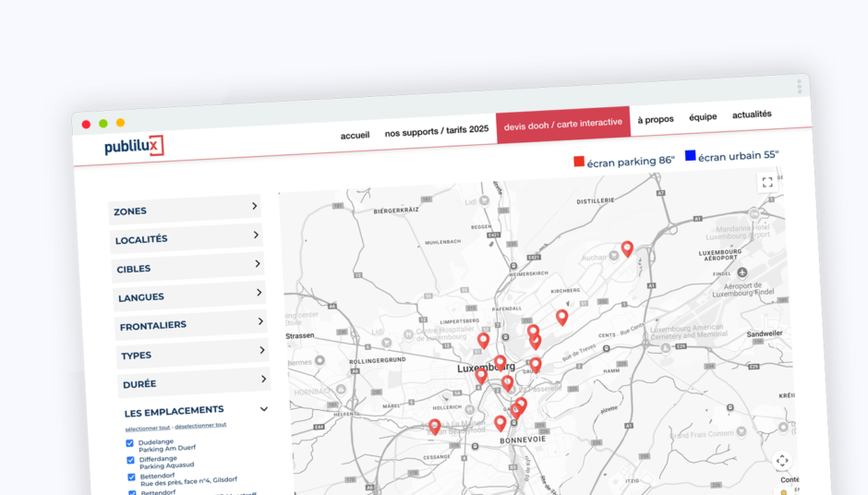Open devis dooh / carte interactive tab
The height and width of the screenshot is (495, 868).
563,125
